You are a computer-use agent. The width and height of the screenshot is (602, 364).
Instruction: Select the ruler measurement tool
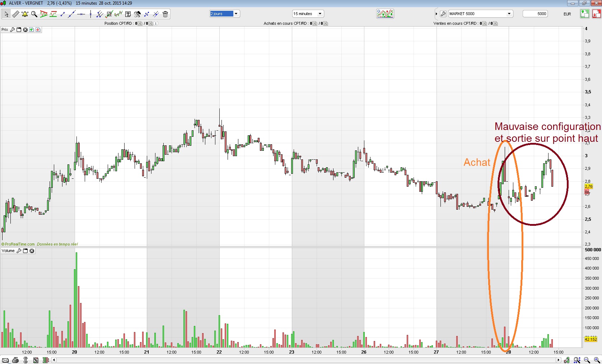(x=15, y=14)
